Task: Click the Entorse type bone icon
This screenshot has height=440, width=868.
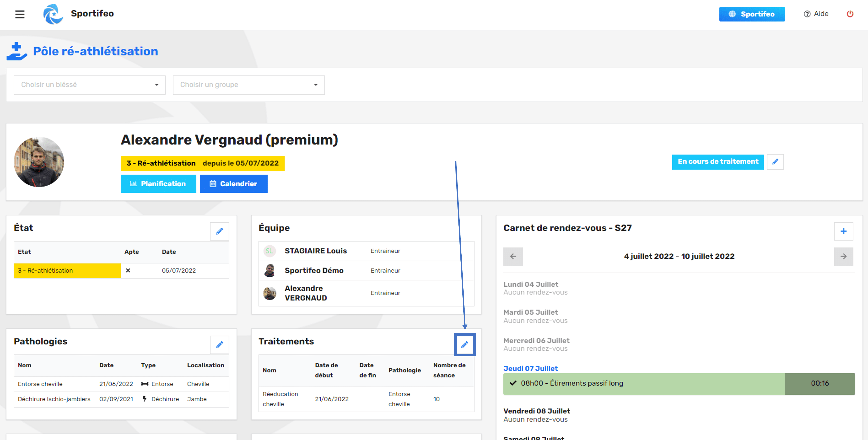Action: pyautogui.click(x=145, y=384)
